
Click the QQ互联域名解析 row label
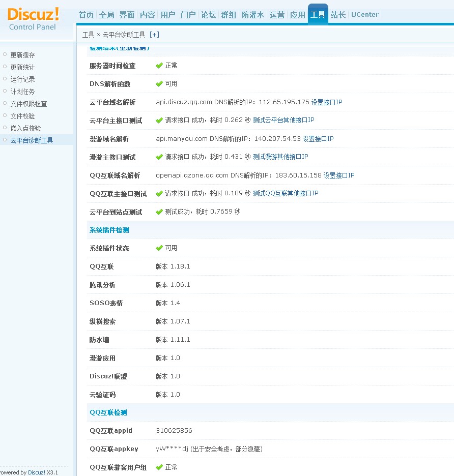point(115,175)
